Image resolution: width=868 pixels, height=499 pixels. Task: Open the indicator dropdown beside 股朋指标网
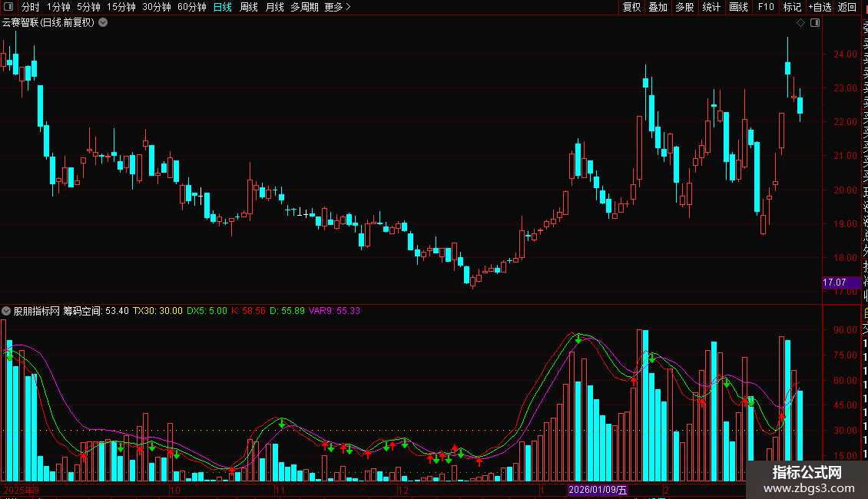[x=6, y=311]
